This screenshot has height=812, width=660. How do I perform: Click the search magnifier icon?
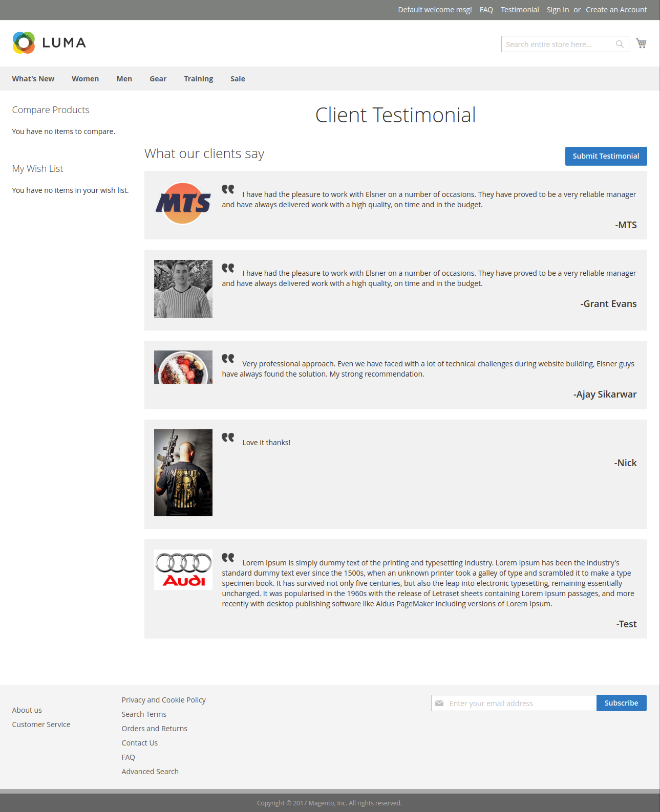point(620,44)
